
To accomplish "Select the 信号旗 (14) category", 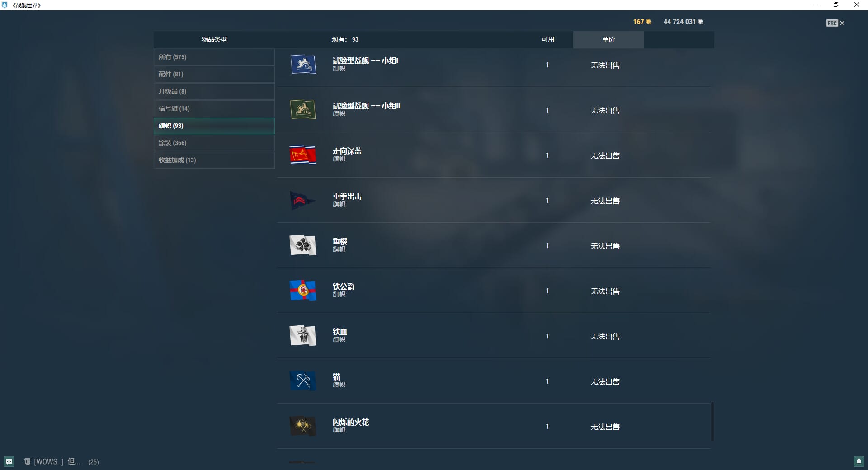I will click(214, 108).
